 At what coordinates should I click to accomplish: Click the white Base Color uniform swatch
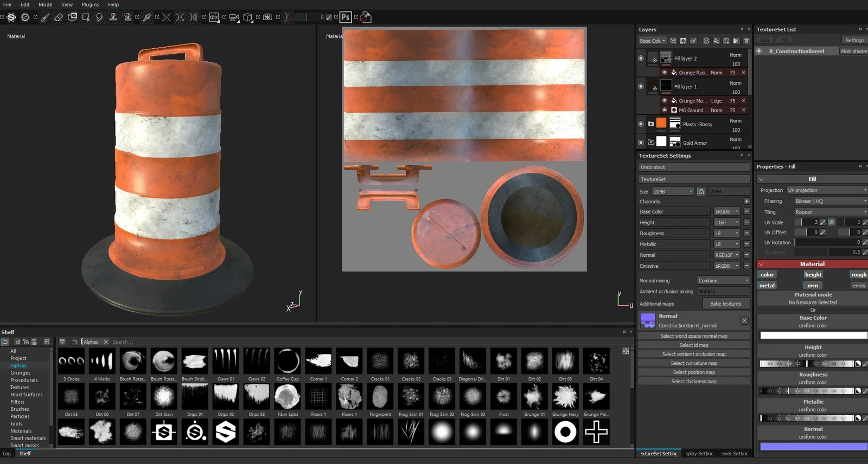[x=813, y=336]
